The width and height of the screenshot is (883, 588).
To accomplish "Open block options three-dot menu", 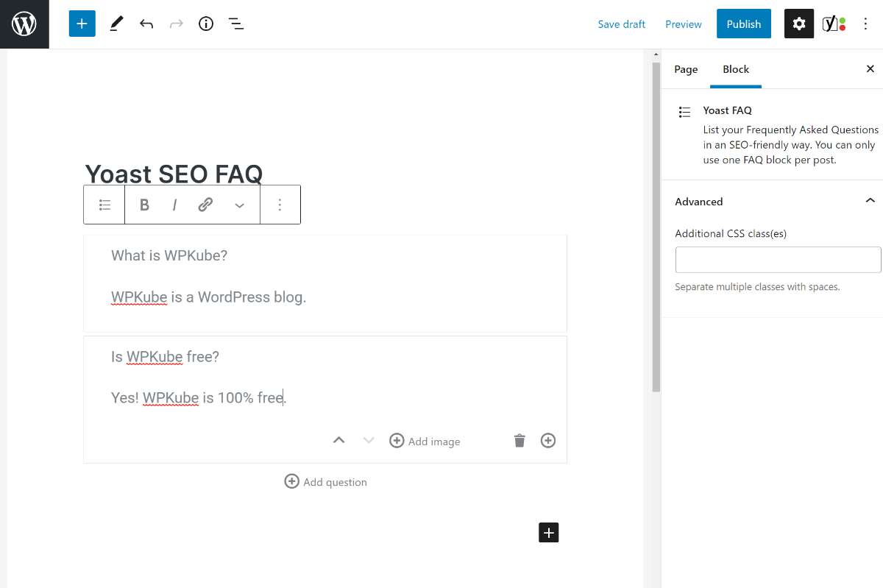I will (x=280, y=205).
